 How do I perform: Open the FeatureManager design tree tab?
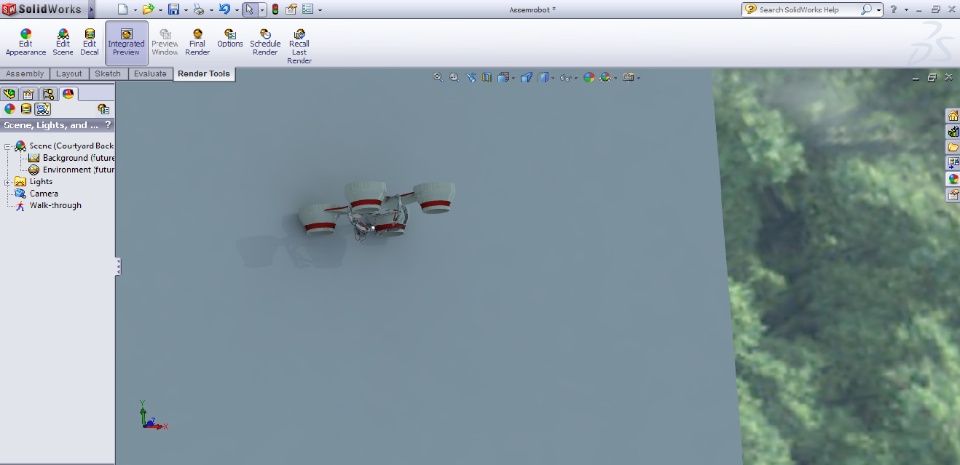click(9, 94)
